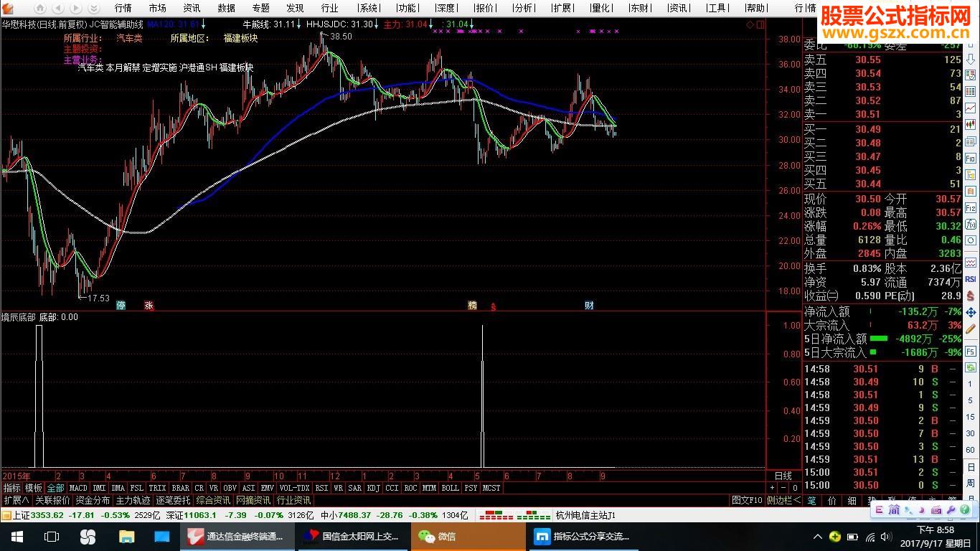Collapse the 侧边栏 sidebar

[783, 500]
